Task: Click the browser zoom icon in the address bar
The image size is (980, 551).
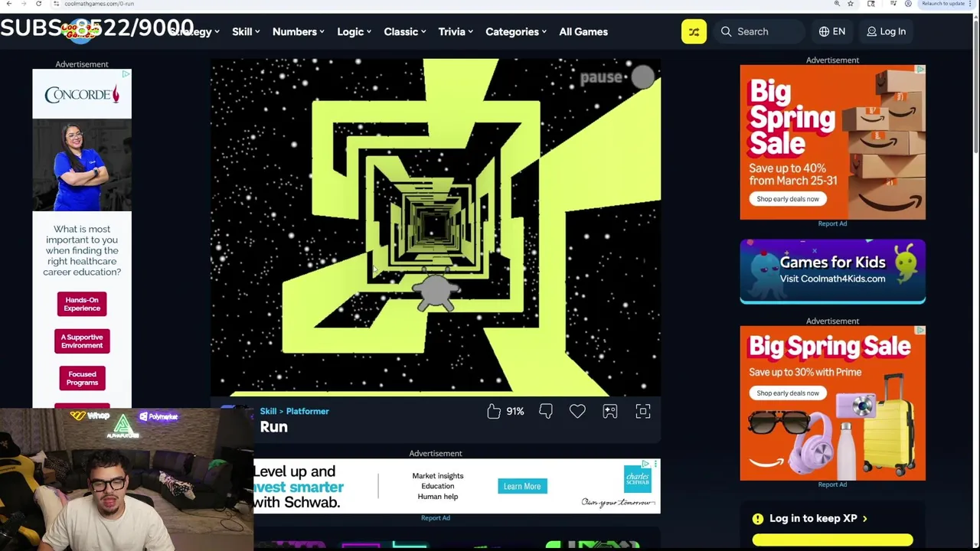Action: click(x=837, y=4)
